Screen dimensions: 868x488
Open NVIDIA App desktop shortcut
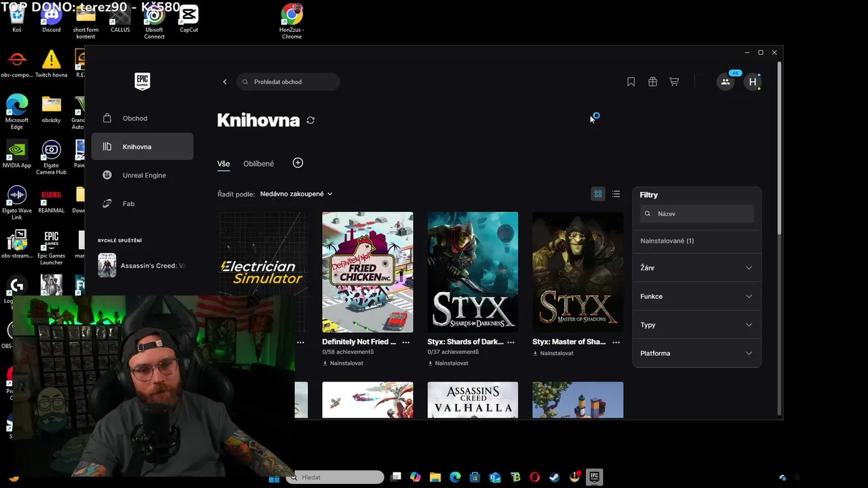point(17,155)
